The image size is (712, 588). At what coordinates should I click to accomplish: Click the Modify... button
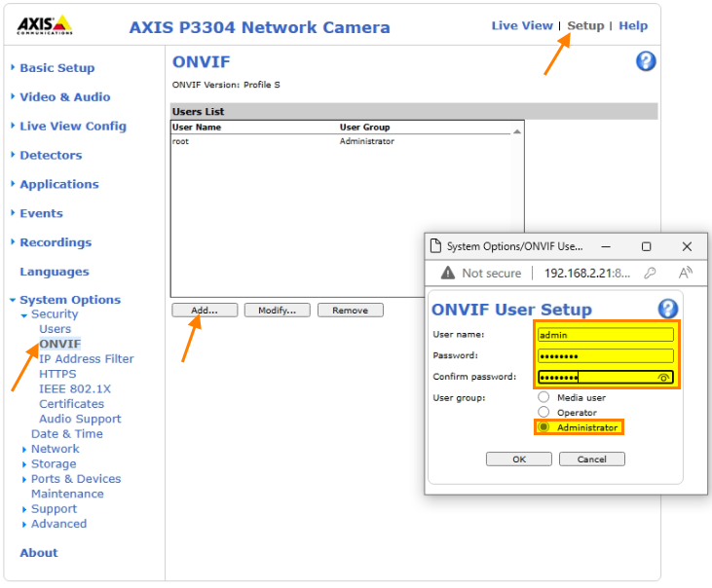(x=277, y=310)
